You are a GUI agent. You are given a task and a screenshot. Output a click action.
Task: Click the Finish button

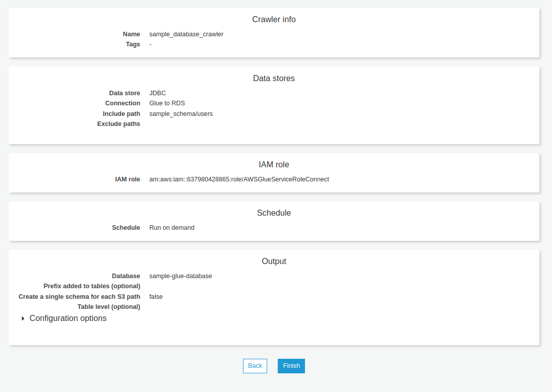coord(291,366)
